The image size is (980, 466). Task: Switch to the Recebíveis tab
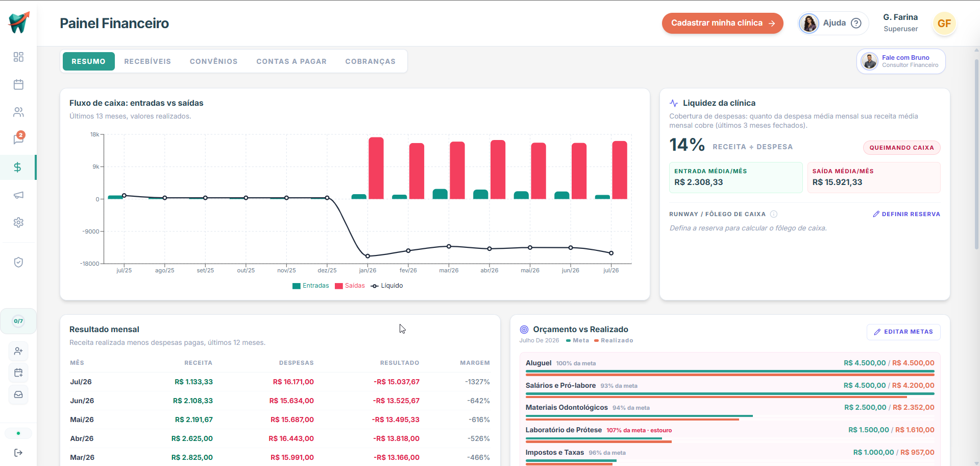tap(148, 61)
